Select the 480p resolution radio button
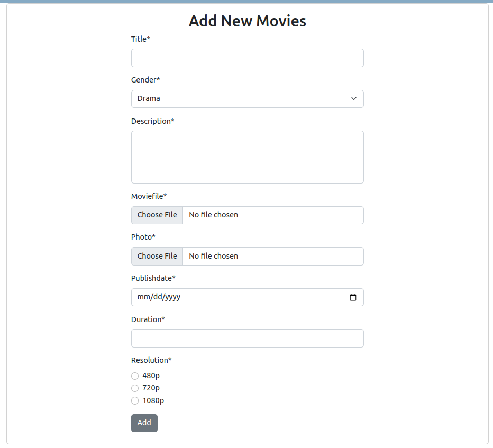This screenshot has height=448, width=493. coord(135,376)
